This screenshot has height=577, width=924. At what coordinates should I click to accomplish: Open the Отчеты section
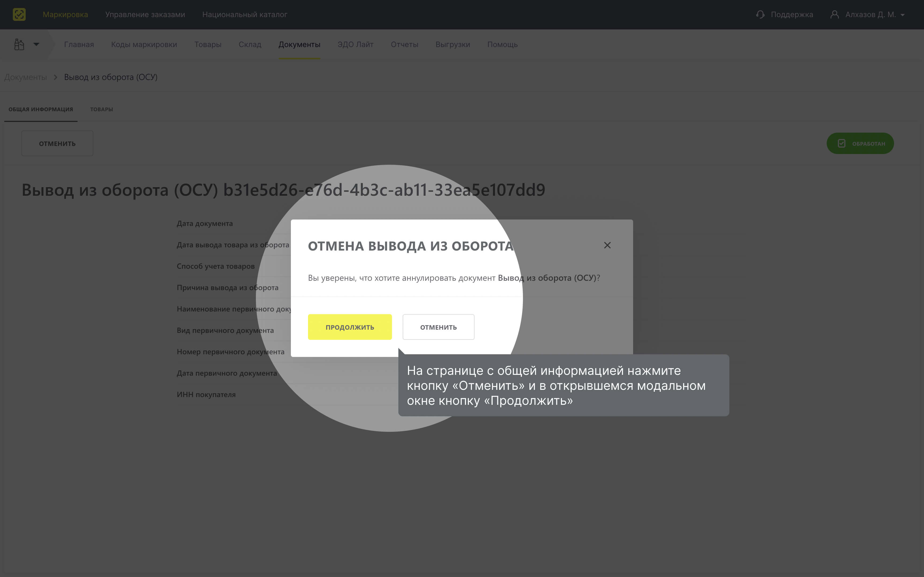405,44
